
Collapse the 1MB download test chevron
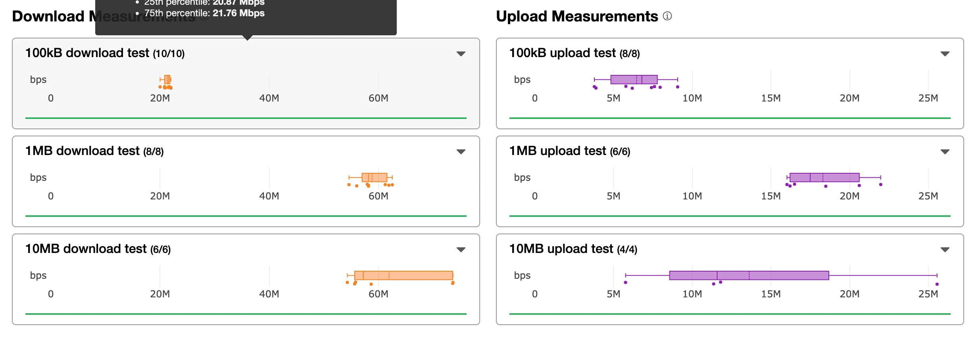coord(461,151)
